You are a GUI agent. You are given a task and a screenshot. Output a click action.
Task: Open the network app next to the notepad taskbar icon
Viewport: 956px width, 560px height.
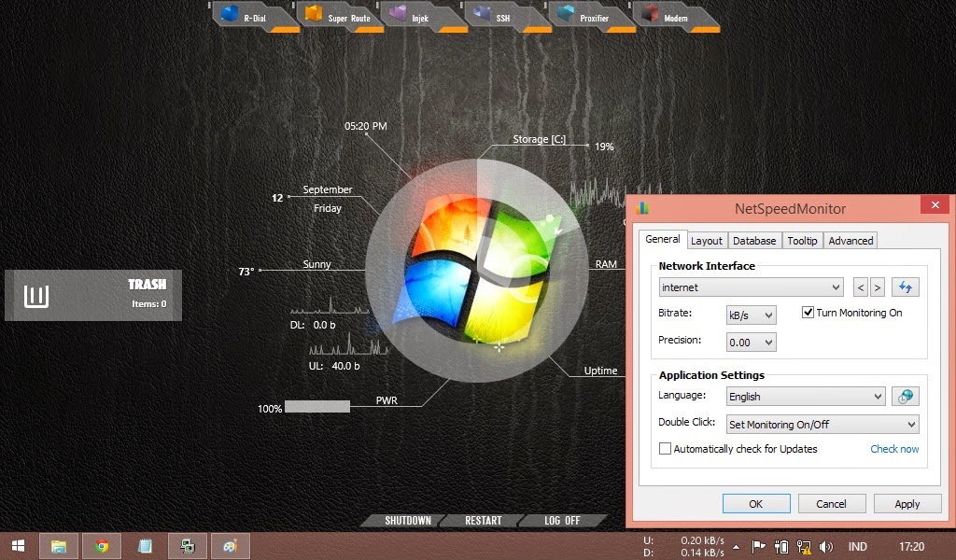tap(187, 546)
